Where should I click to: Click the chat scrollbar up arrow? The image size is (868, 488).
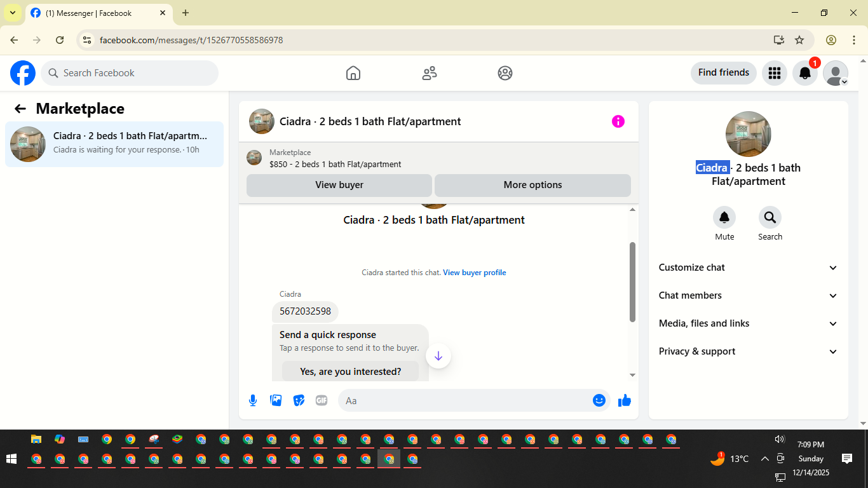632,210
